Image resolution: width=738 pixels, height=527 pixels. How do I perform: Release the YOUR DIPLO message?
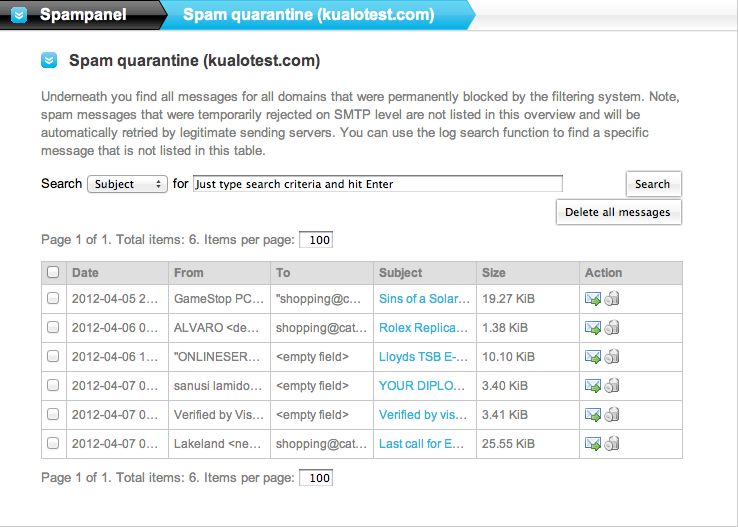pyautogui.click(x=593, y=386)
